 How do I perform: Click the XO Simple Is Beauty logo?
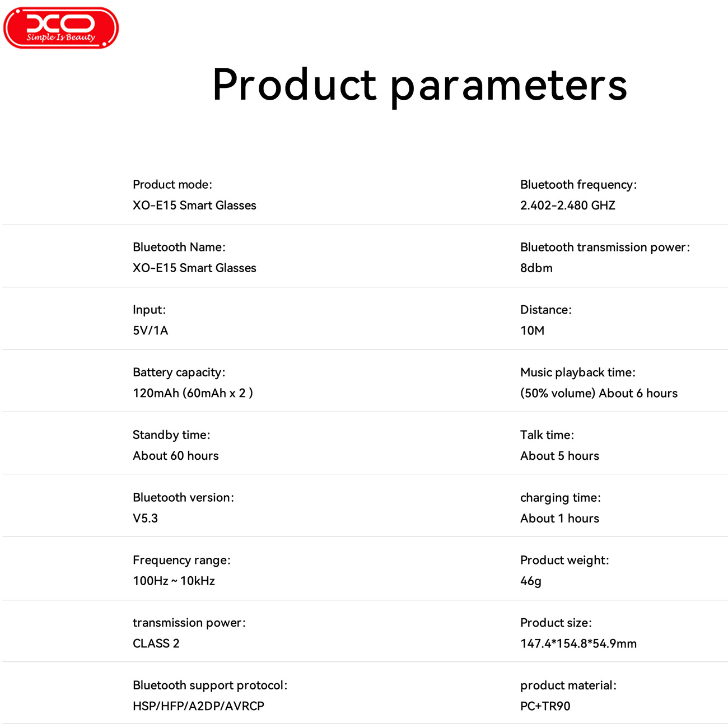coord(61,28)
